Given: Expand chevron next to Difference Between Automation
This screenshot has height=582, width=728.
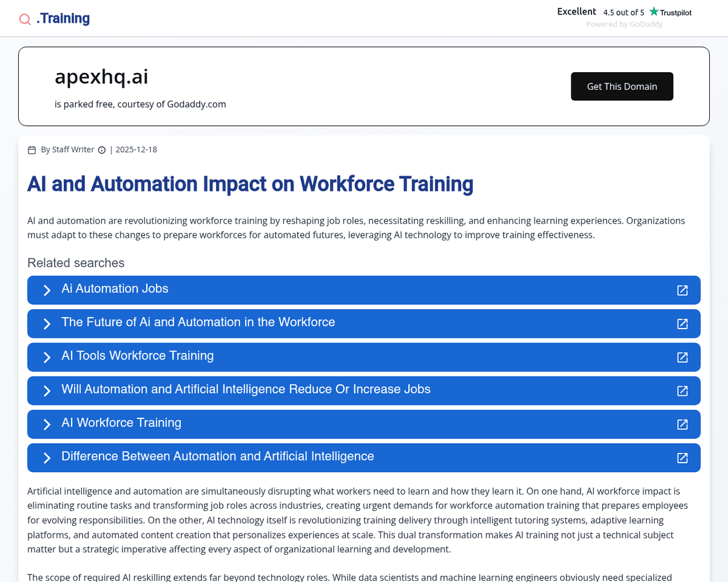Looking at the screenshot, I should 47,458.
